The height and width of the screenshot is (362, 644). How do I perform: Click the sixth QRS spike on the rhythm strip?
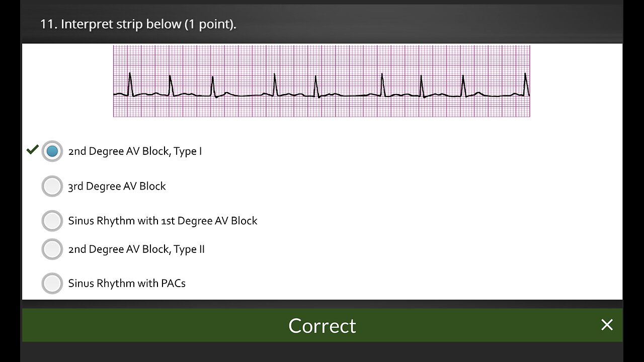pyautogui.click(x=382, y=84)
